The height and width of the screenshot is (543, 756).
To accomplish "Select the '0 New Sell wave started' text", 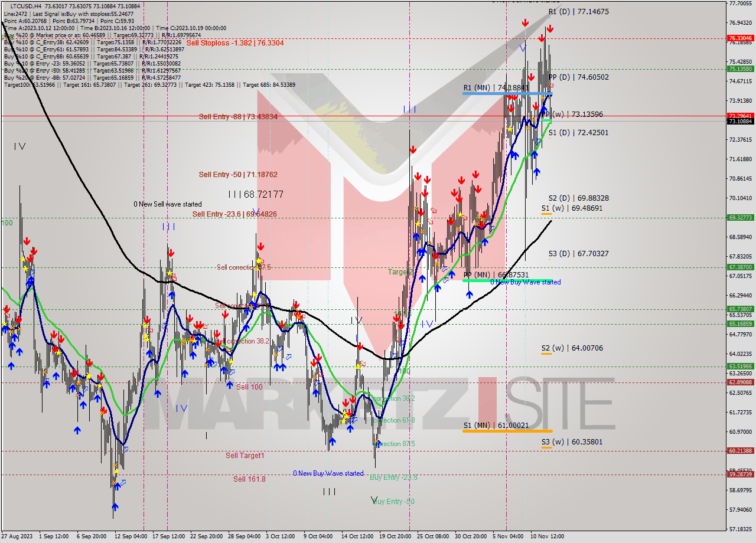I will [167, 204].
